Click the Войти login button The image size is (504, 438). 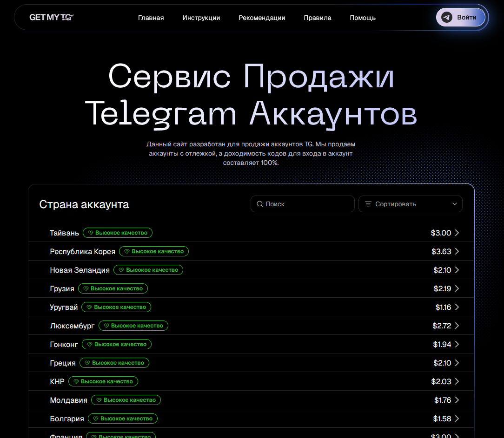tap(461, 17)
